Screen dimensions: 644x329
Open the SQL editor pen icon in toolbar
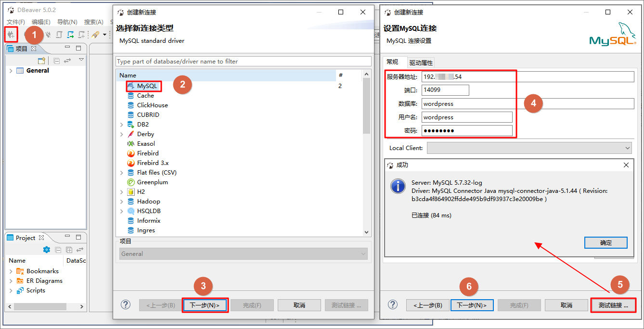click(x=95, y=35)
